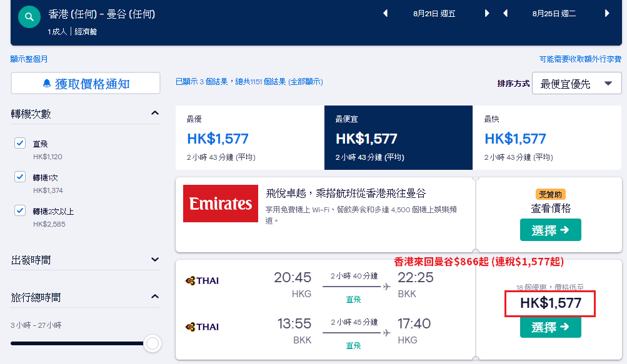627x364 pixels.
Task: Click the Emirates logo advertisement
Action: pos(220,204)
